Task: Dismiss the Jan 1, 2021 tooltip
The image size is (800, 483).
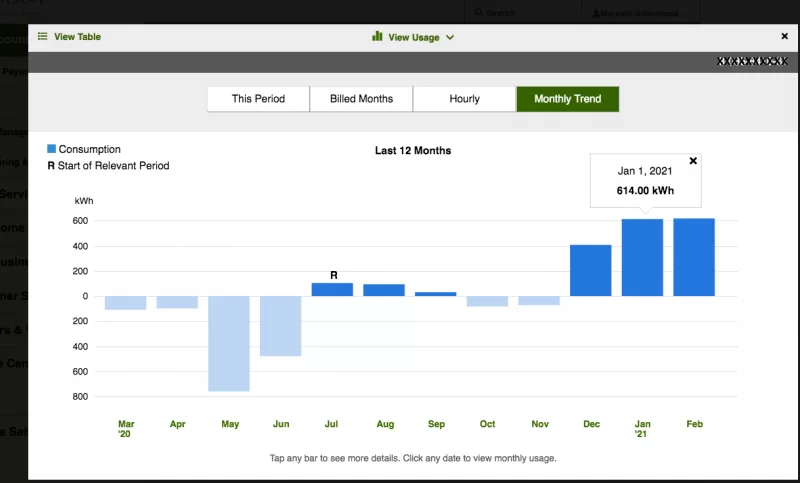Action: click(x=693, y=160)
